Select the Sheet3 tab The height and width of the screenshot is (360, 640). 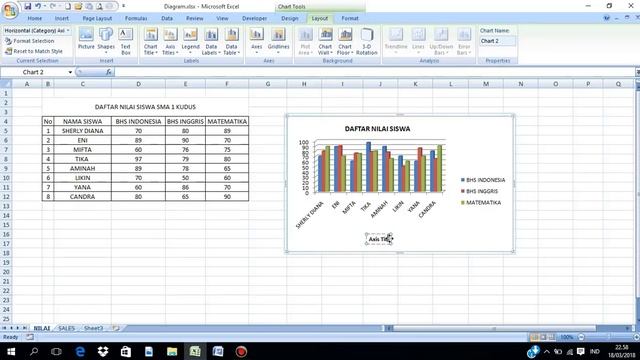pos(93,328)
